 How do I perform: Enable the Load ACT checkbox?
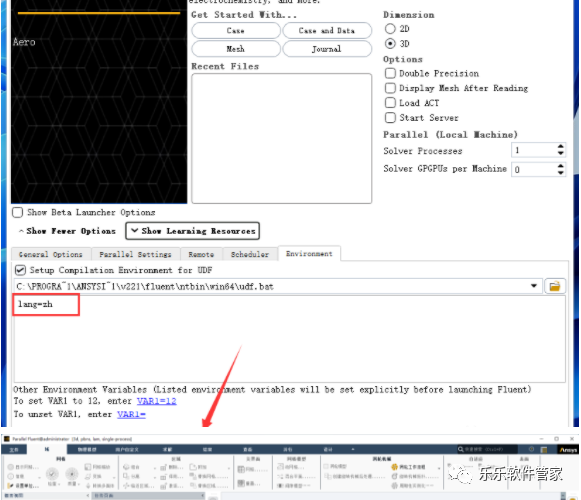point(390,103)
